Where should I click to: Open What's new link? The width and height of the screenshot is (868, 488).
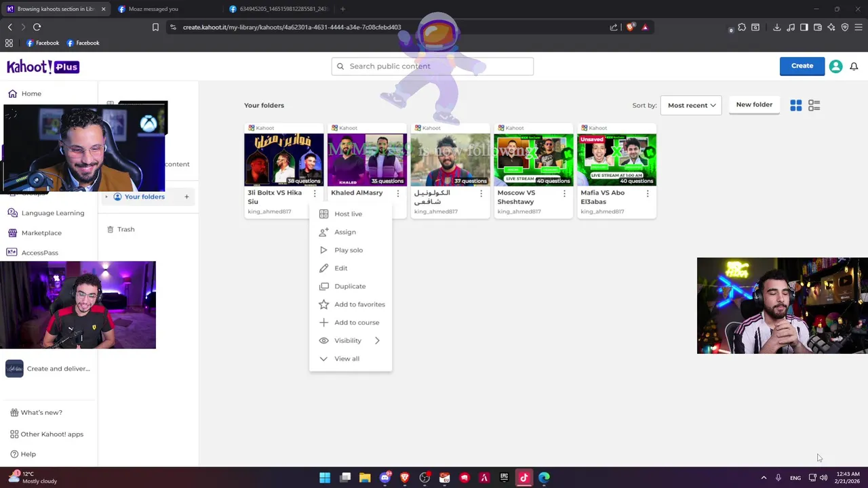tap(37, 412)
